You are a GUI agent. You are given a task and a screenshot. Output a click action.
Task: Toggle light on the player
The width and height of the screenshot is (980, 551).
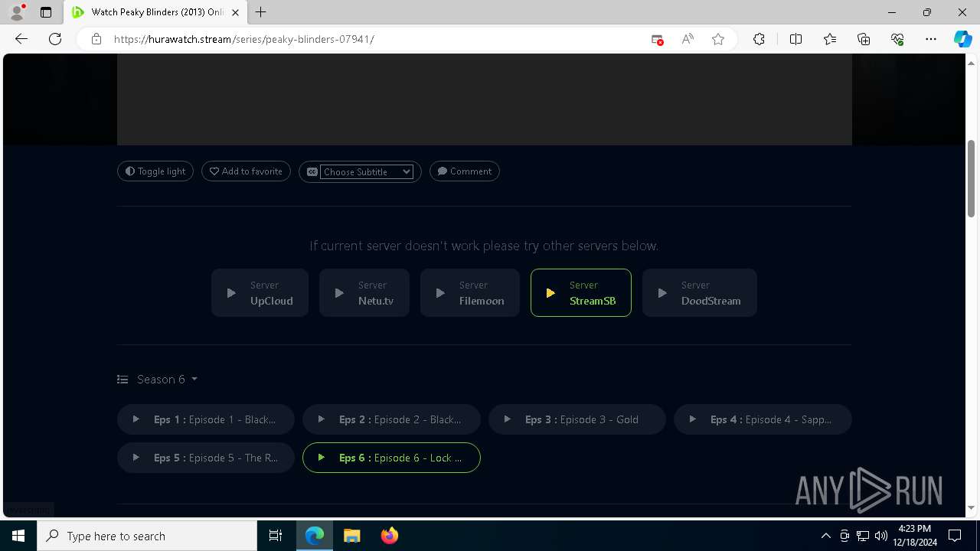(155, 171)
